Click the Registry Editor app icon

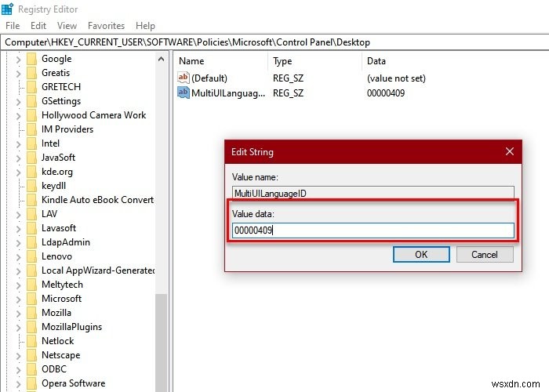click(x=7, y=9)
